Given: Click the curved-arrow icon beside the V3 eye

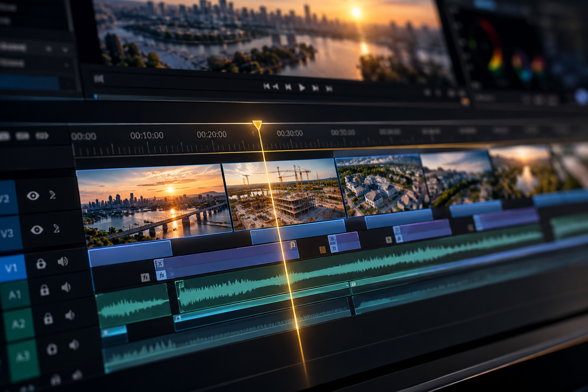Looking at the screenshot, I should [x=57, y=229].
